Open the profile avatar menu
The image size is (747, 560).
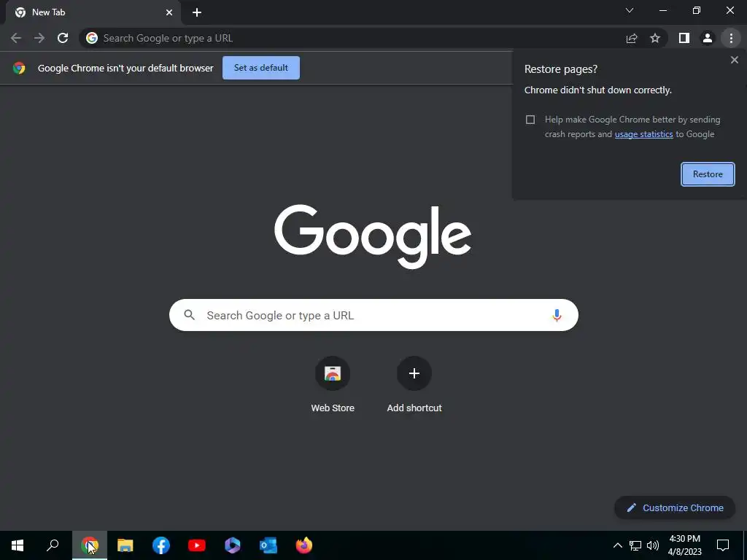coord(708,38)
